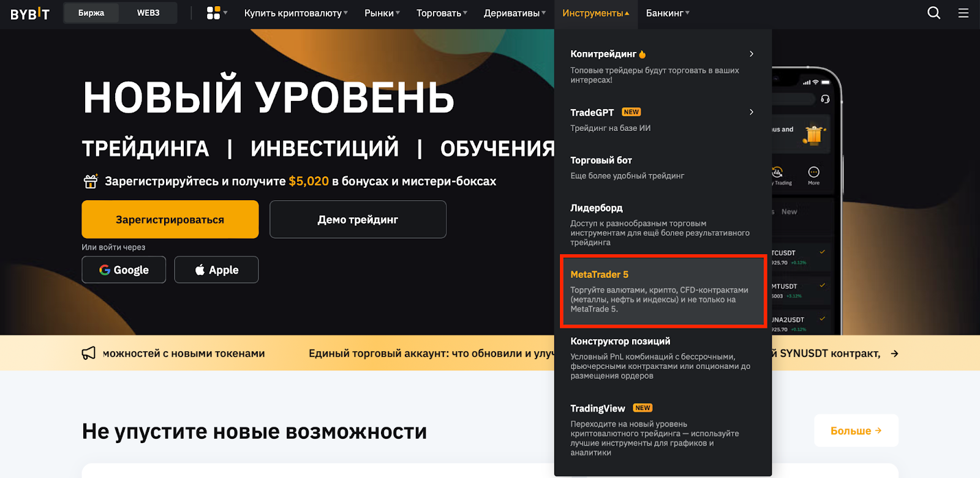
Task: Expand the Рынки menu
Action: tap(382, 13)
